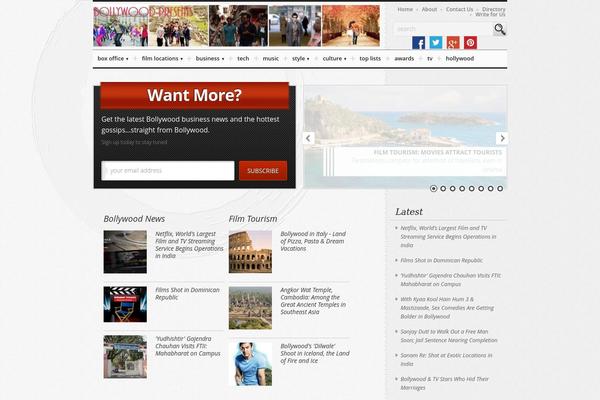Click the Subscribe button
The width and height of the screenshot is (600, 400).
click(263, 171)
